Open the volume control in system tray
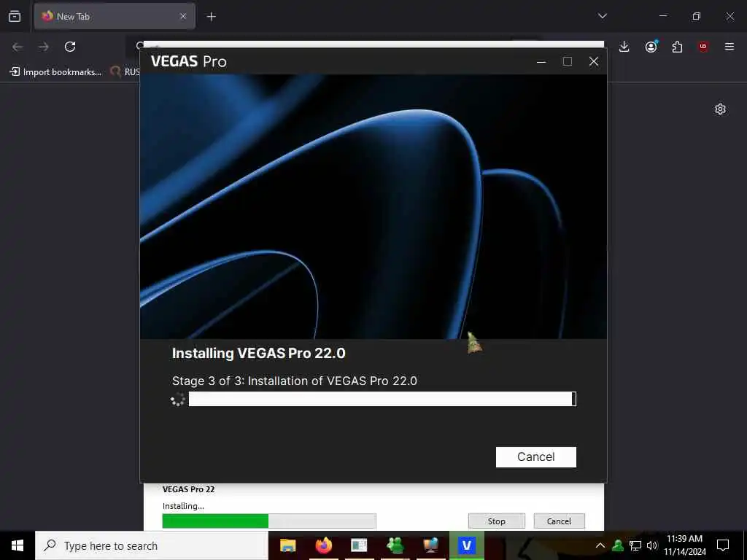 tap(651, 545)
